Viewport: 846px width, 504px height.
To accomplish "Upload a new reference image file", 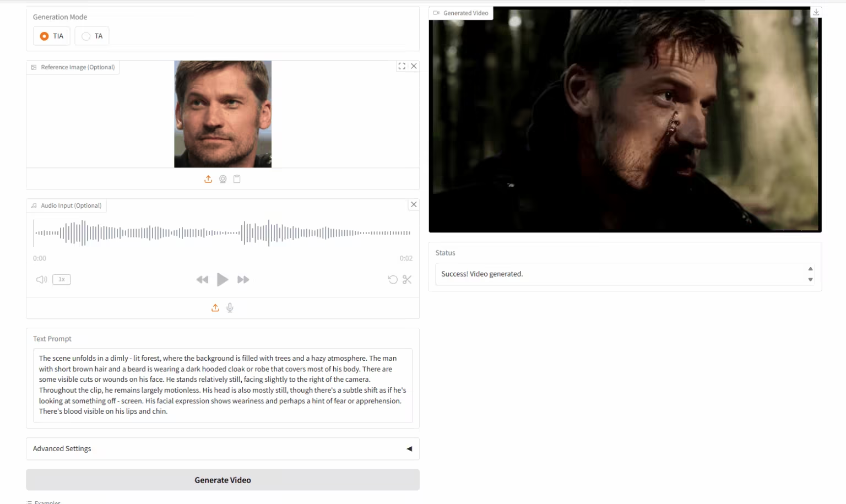I will (x=208, y=179).
